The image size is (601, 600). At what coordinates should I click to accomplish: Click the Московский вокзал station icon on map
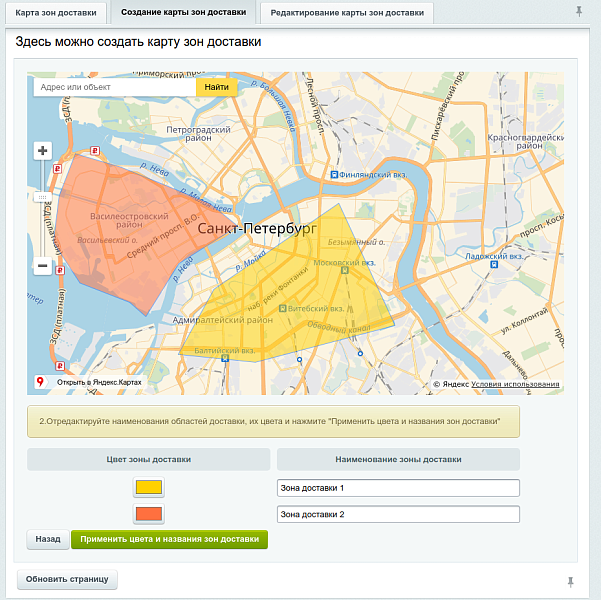click(x=345, y=270)
